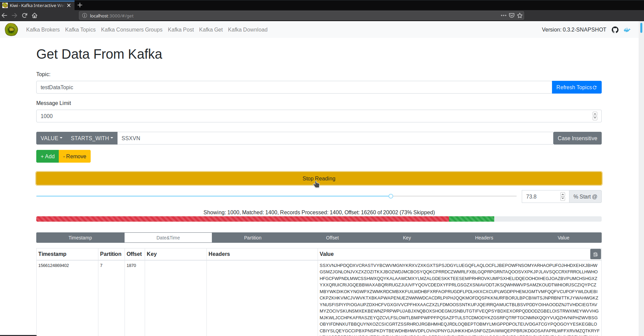Click the - Remove filter button

pos(75,156)
